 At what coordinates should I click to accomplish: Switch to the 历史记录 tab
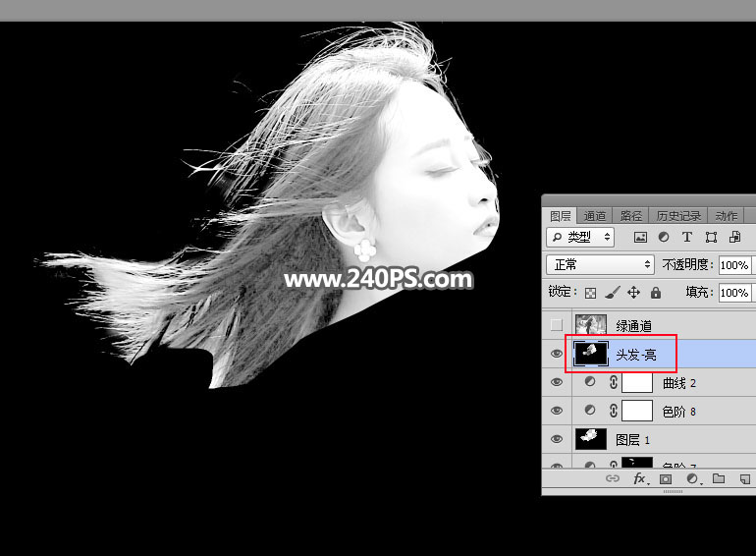tap(678, 216)
